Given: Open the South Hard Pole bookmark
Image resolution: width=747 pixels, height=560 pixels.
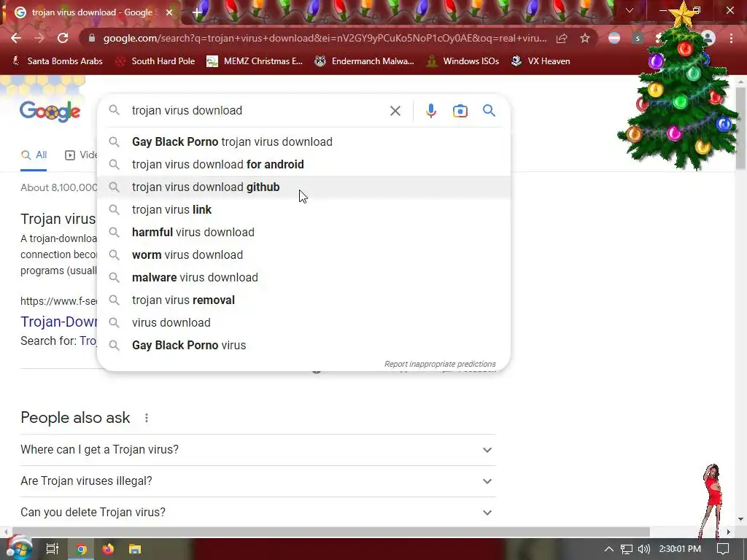Looking at the screenshot, I should point(155,61).
